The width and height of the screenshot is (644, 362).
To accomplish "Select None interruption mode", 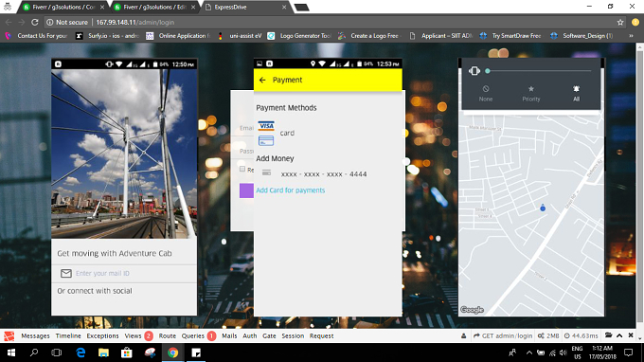I will (x=486, y=94).
